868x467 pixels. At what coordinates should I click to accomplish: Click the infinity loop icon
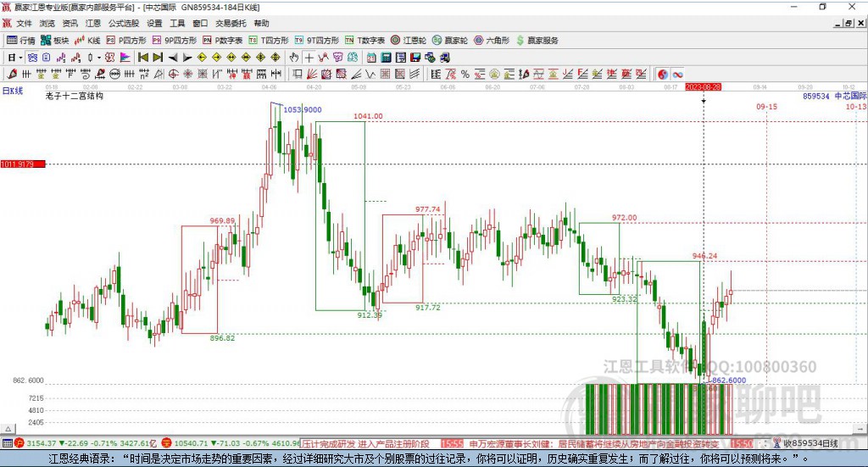point(677,74)
